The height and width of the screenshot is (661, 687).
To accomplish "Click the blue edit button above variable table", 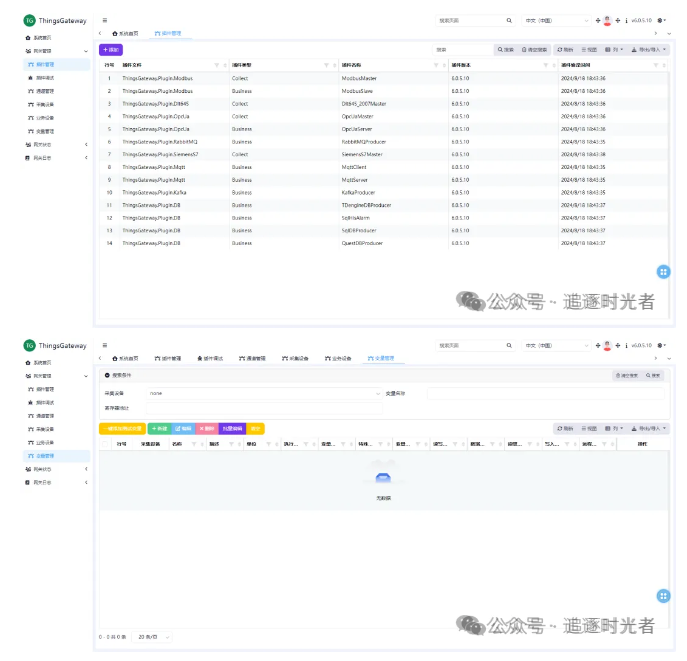I will click(183, 429).
